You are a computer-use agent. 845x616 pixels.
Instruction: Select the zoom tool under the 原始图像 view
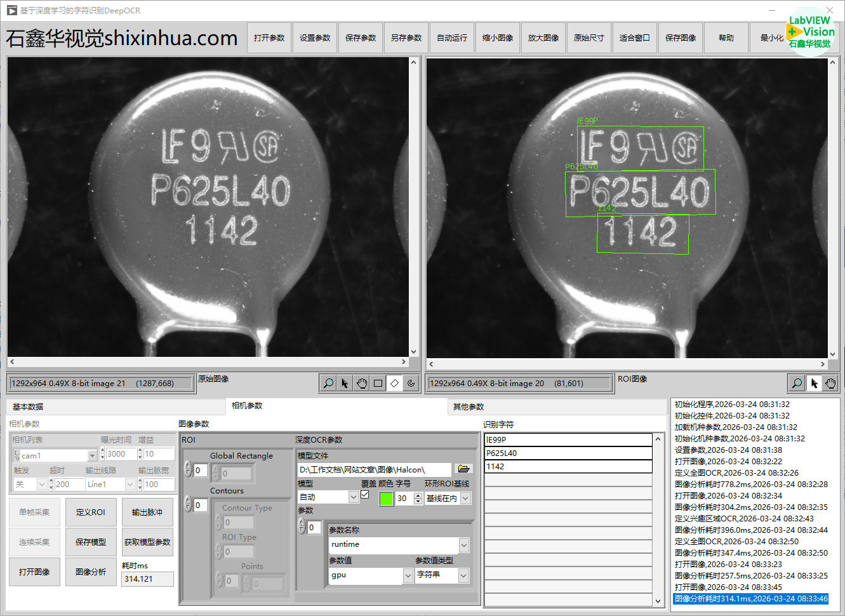tap(328, 383)
